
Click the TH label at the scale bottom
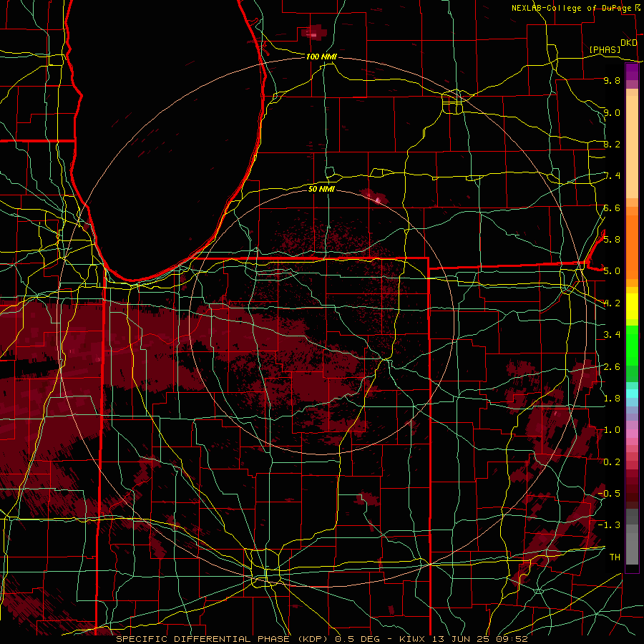click(615, 557)
